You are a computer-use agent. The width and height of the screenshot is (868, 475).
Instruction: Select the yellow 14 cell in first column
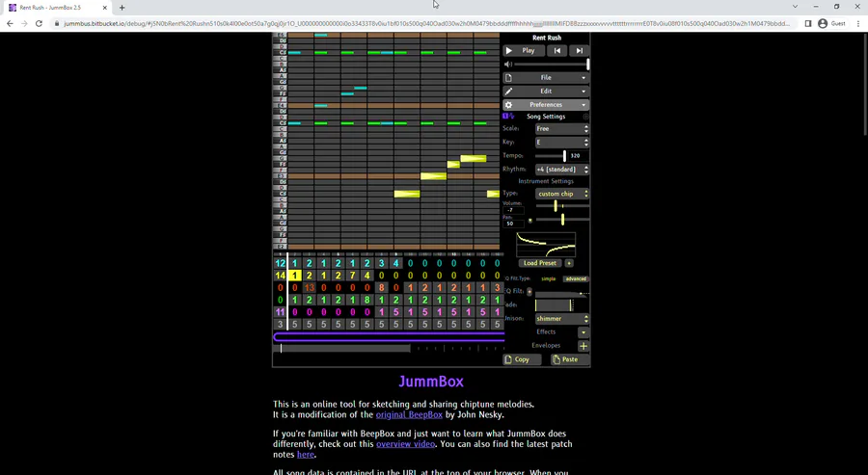[280, 276]
